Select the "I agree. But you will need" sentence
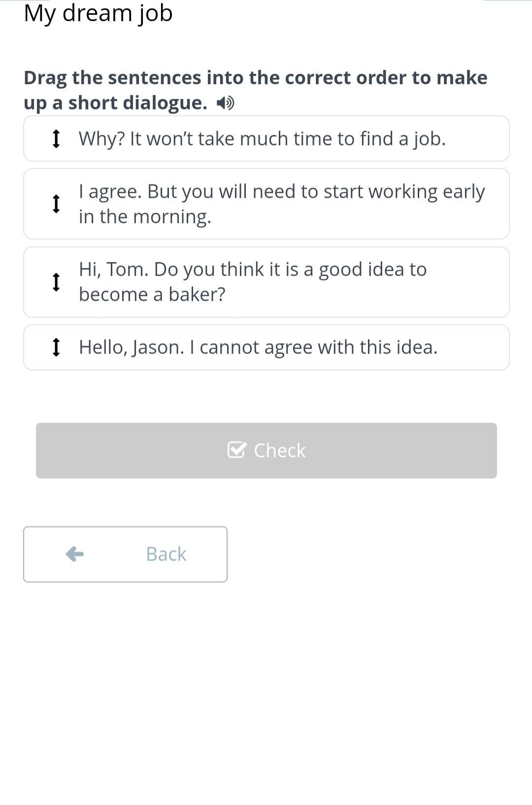 pos(282,192)
